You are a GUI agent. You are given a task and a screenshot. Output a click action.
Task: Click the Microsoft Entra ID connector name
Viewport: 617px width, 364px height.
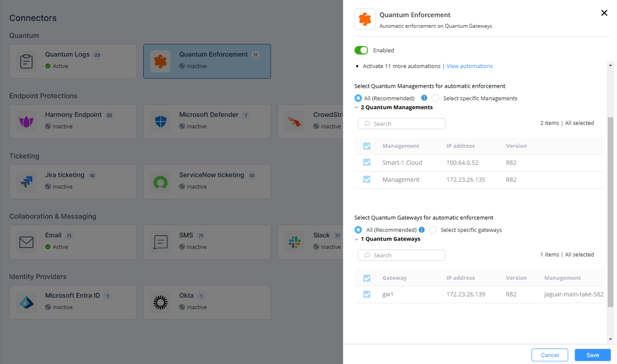point(72,295)
